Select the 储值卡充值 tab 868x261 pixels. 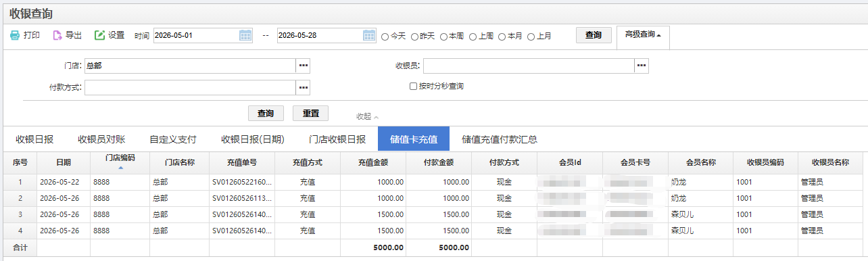[x=414, y=139]
